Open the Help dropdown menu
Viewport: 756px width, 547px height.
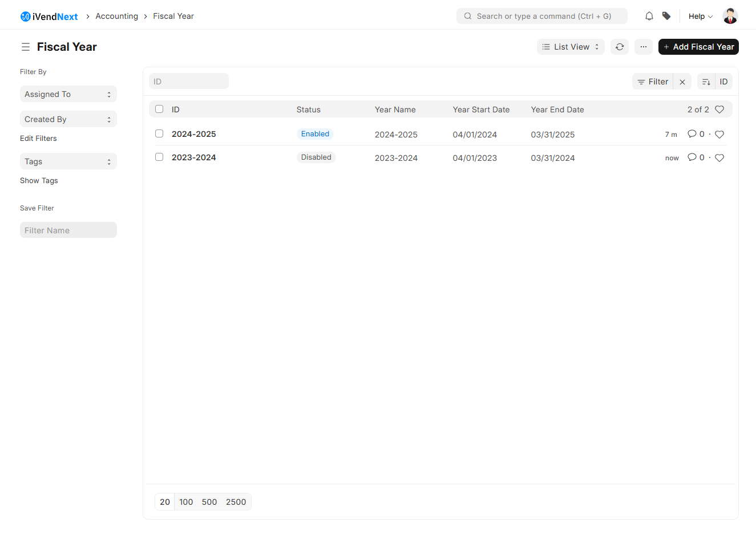(701, 16)
